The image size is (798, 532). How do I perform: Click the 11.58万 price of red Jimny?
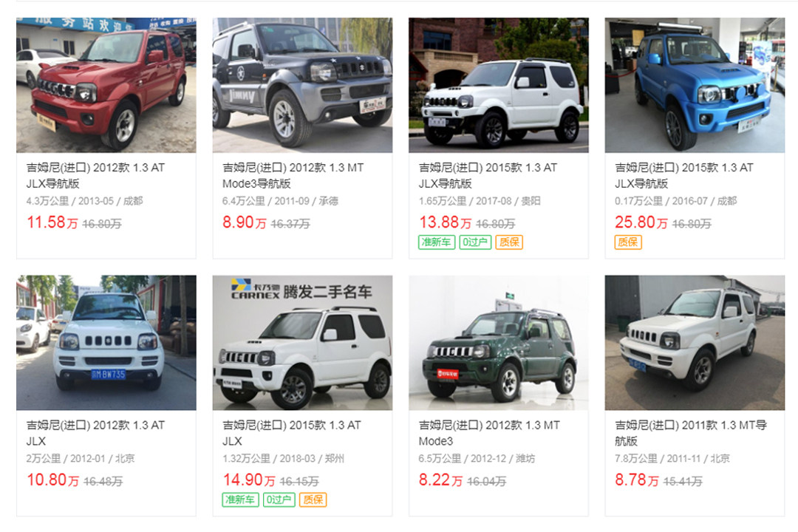pyautogui.click(x=52, y=222)
